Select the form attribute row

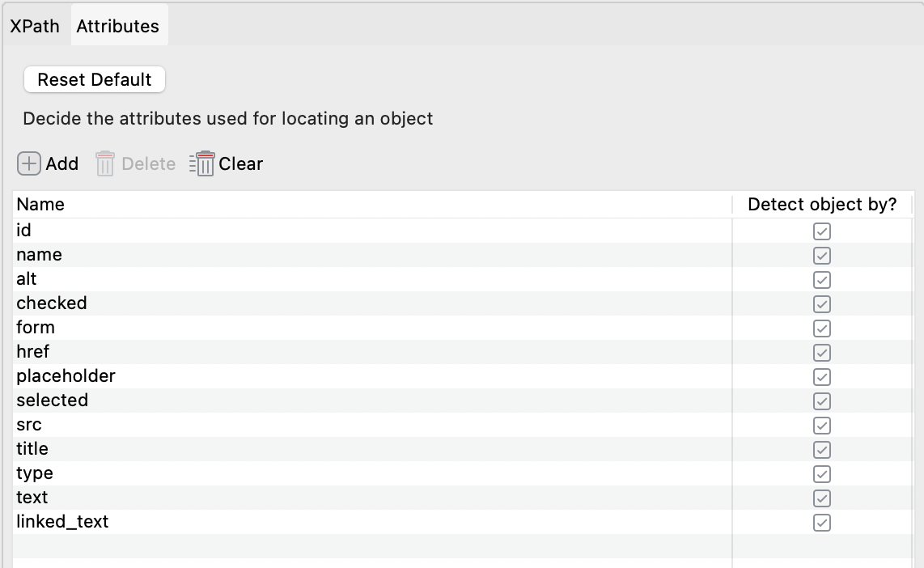click(36, 328)
